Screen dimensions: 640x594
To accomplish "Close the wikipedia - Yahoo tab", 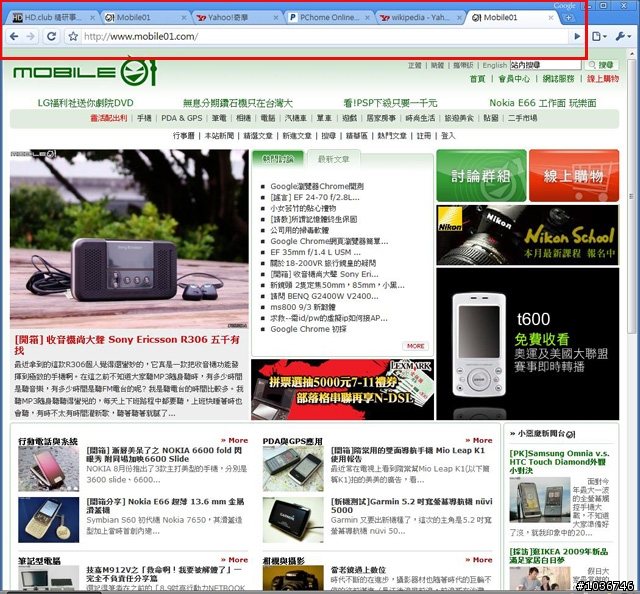I will (459, 18).
